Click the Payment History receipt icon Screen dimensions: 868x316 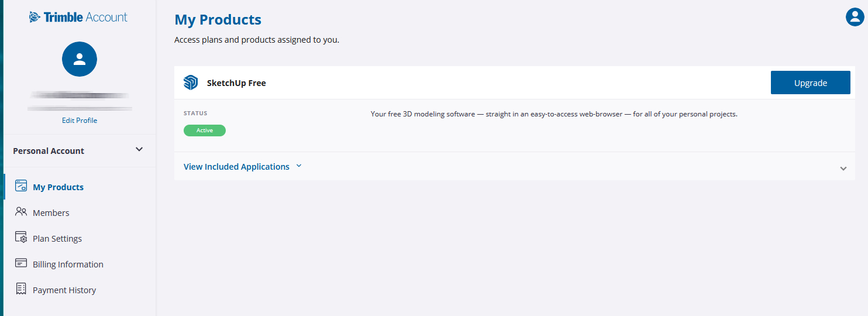[x=21, y=289]
